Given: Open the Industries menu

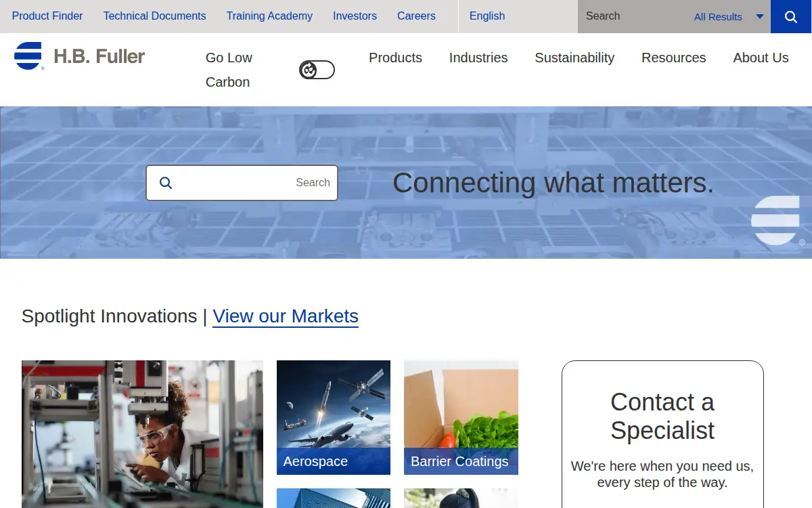Looking at the screenshot, I should (x=478, y=58).
